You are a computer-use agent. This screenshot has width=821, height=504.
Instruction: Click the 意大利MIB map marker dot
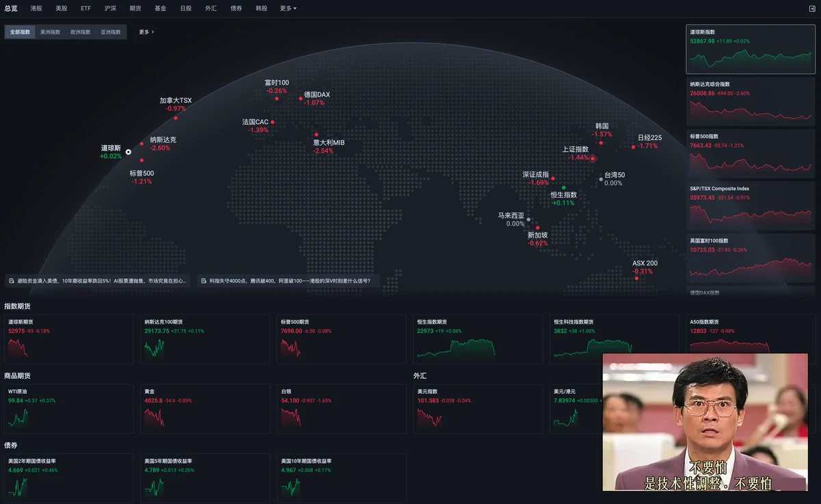pos(316,135)
